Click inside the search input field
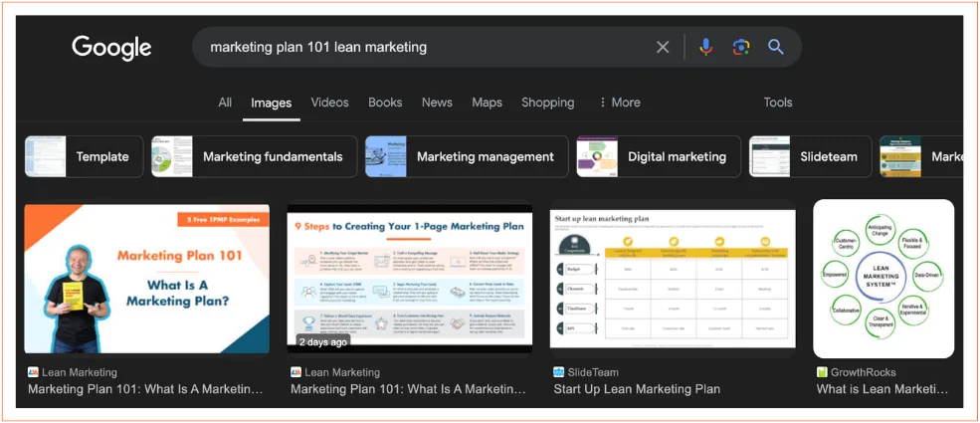 [425, 47]
